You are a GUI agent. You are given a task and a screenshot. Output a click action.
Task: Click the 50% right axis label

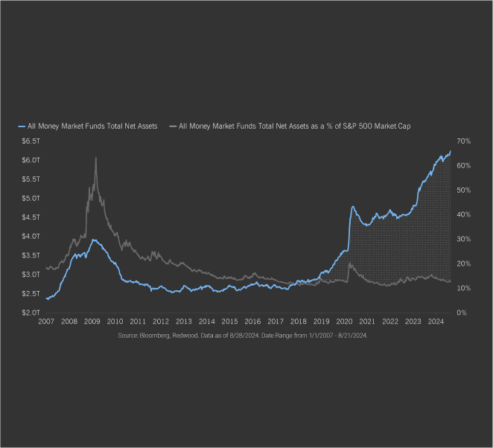coord(464,190)
